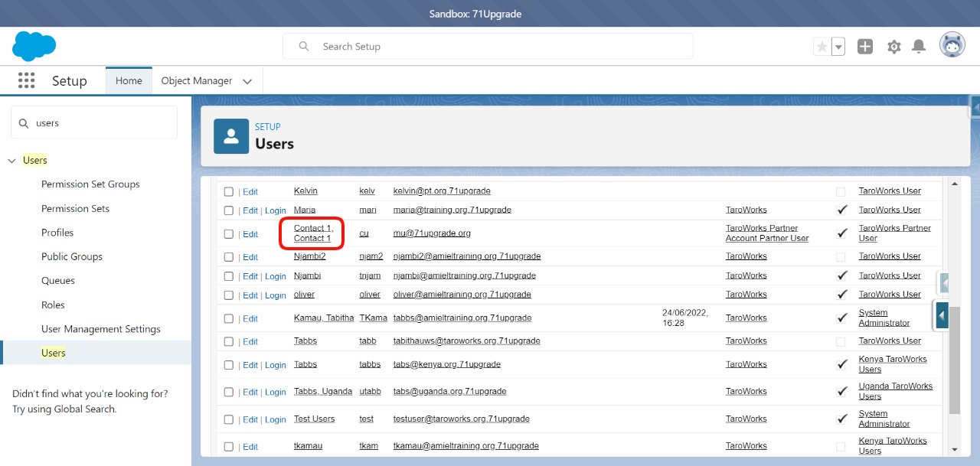Open the global actions plus icon

pyautogui.click(x=865, y=47)
